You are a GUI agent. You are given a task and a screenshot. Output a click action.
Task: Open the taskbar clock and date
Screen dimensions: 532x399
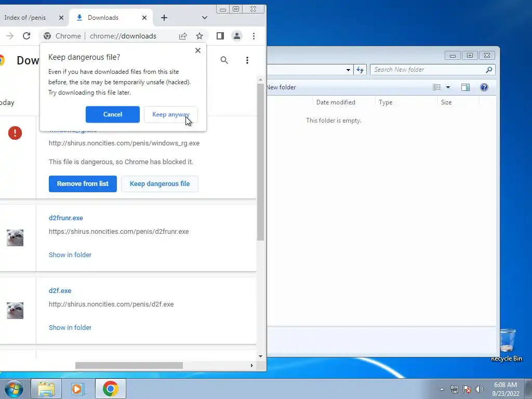pyautogui.click(x=506, y=389)
